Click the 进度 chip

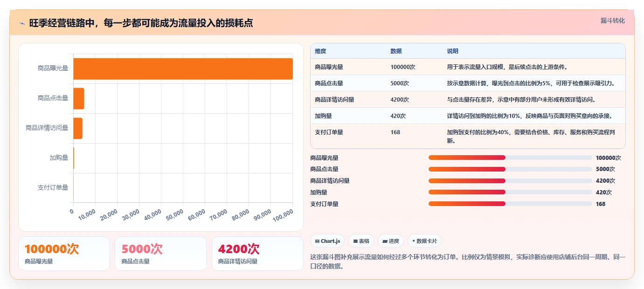pos(391,241)
